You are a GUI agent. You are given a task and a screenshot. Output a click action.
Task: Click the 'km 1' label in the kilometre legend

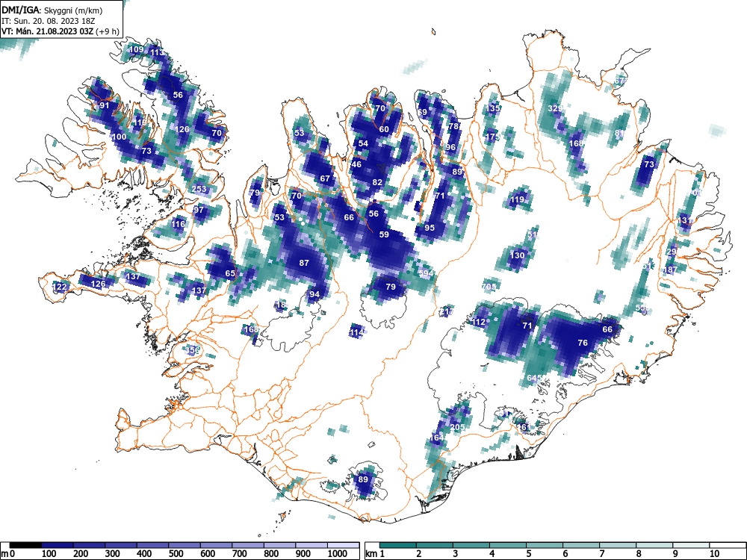coord(375,554)
